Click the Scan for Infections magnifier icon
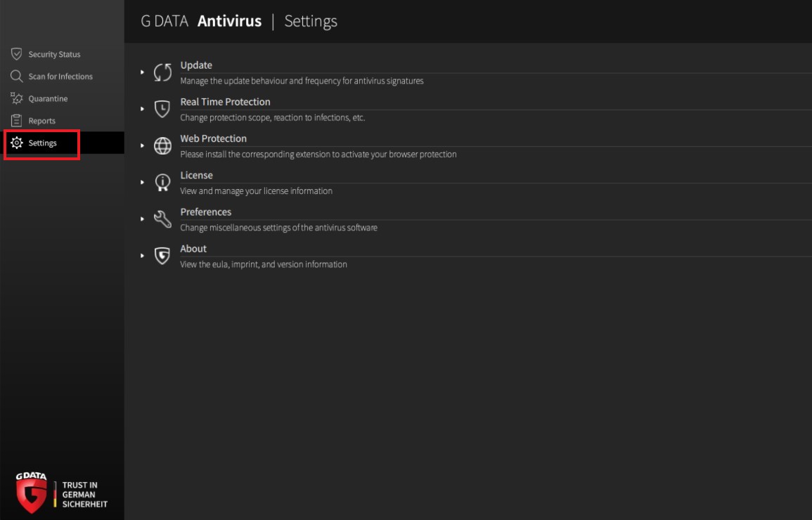This screenshot has height=520, width=812. [x=17, y=76]
